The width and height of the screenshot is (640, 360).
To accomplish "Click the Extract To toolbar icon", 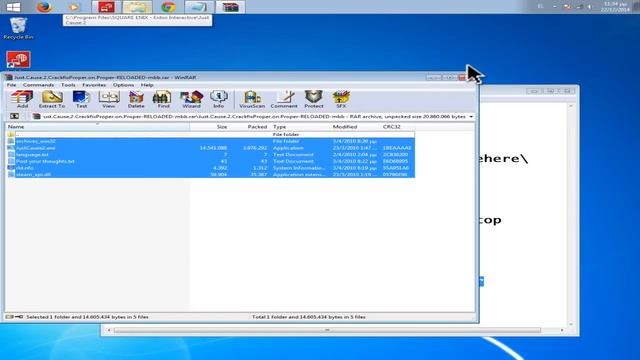I will pyautogui.click(x=52, y=99).
